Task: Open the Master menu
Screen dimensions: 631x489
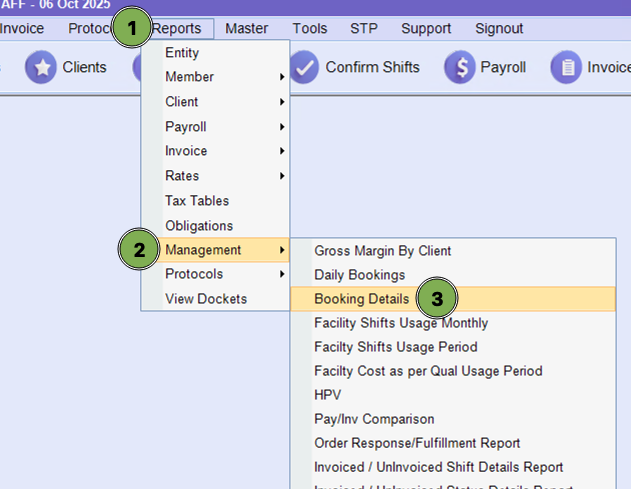Action: point(246,29)
